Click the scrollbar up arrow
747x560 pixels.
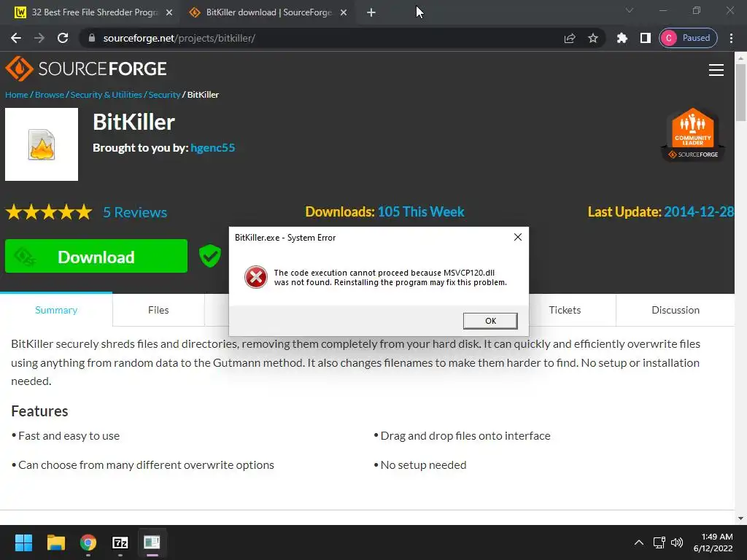(740, 58)
